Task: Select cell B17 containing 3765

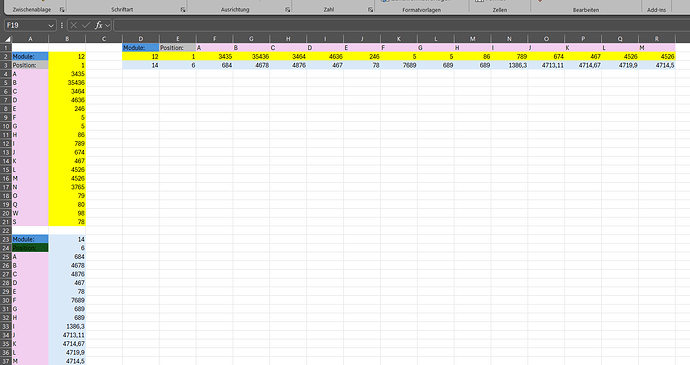Action: click(67, 187)
